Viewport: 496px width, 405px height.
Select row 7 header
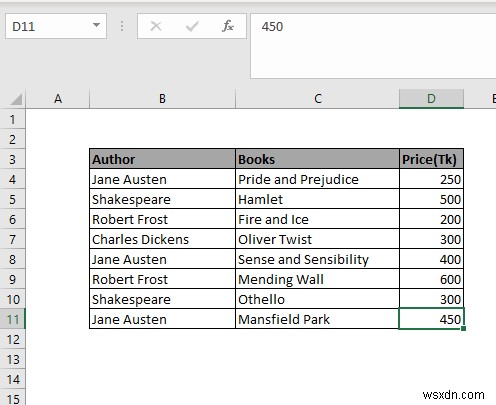[x=13, y=239]
